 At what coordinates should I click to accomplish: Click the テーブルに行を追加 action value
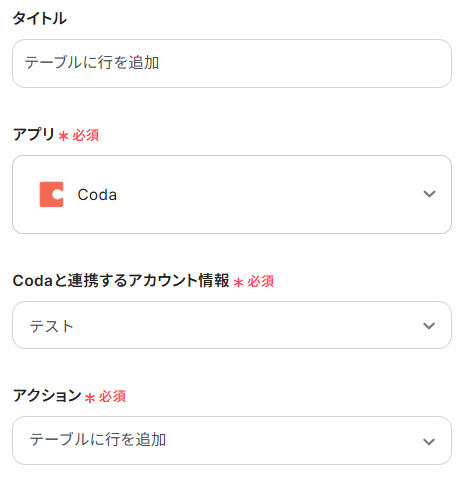(98, 440)
